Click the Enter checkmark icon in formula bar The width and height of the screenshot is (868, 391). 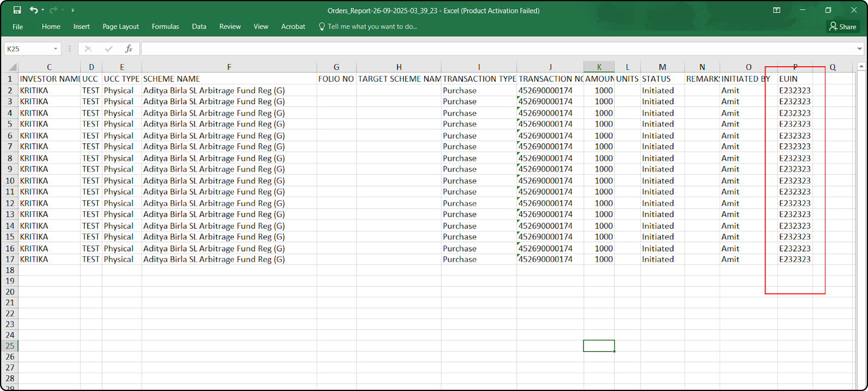coord(108,49)
